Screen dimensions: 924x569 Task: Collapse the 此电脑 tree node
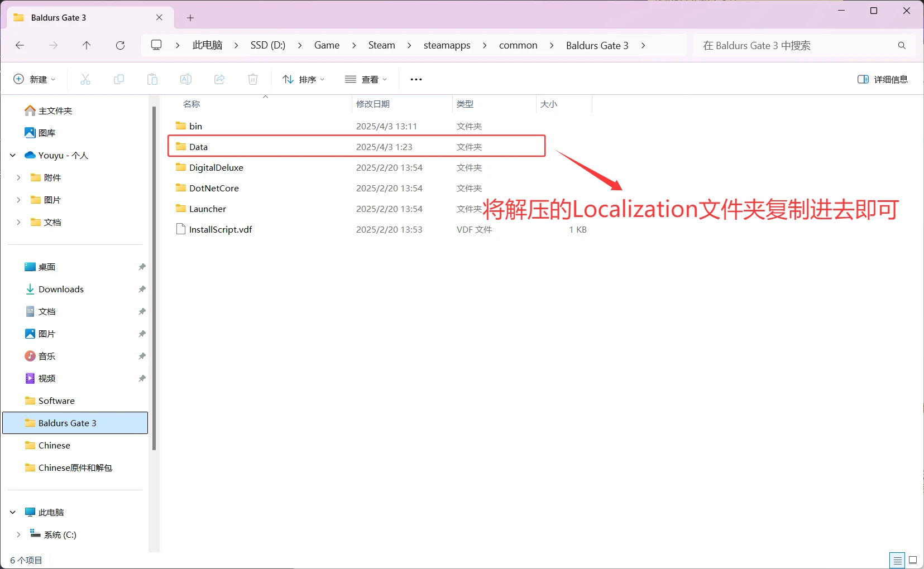pyautogui.click(x=13, y=512)
